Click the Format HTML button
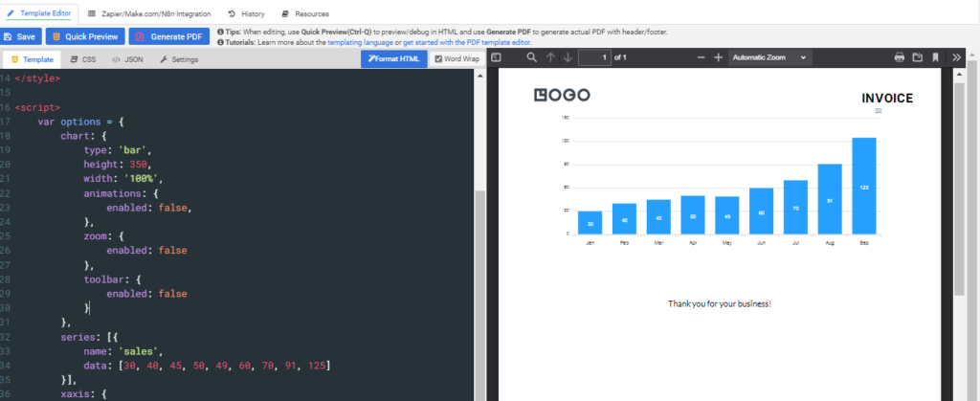This screenshot has height=401, width=980. [x=393, y=59]
